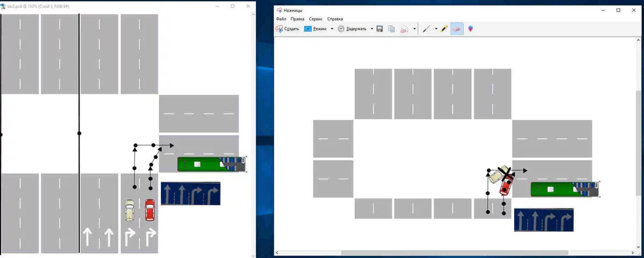Maximize the Photoshop document window
Viewport: 644px width, 258px height.
click(232, 6)
